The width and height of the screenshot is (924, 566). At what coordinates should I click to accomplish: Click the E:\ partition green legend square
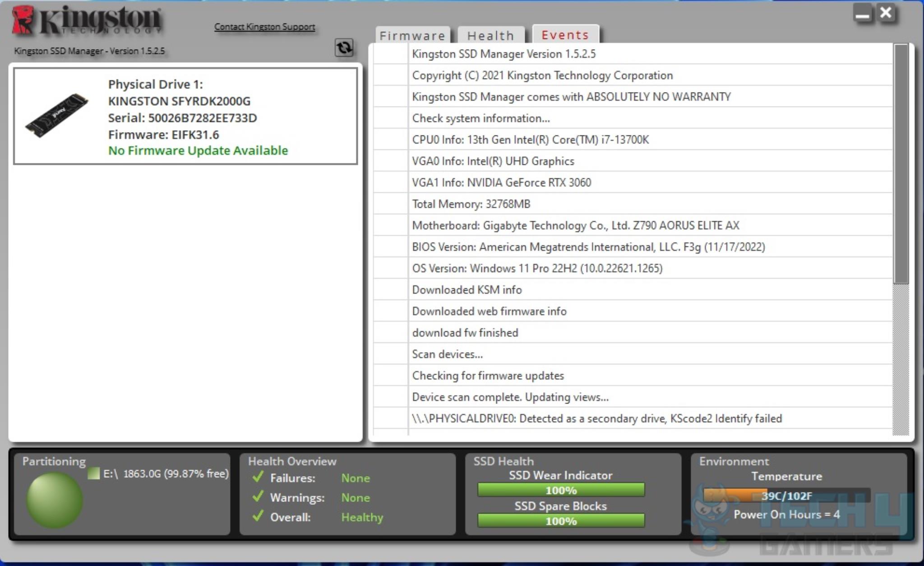coord(93,473)
